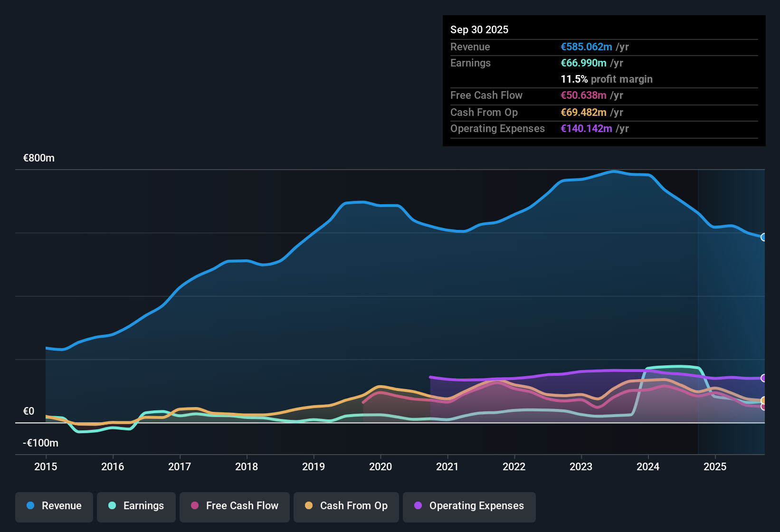Select 2020 on the timeline axis
Screen dimensions: 780x532
[x=380, y=467]
